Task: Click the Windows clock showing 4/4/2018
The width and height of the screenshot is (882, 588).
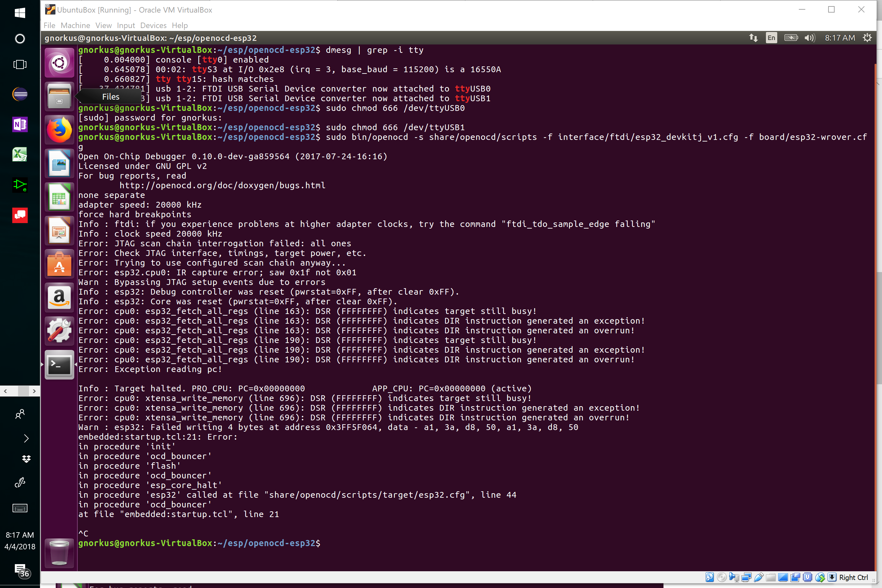Action: 20,541
